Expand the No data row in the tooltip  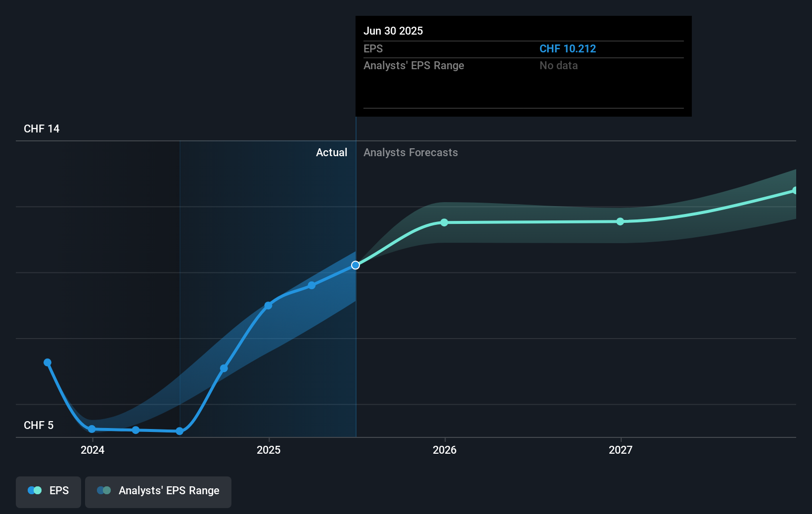558,65
